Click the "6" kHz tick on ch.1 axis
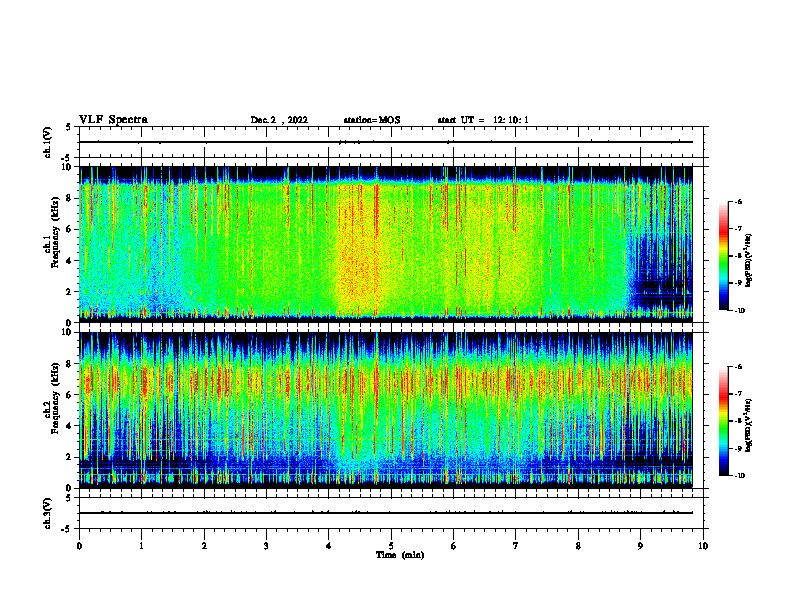The image size is (792, 612). (69, 229)
